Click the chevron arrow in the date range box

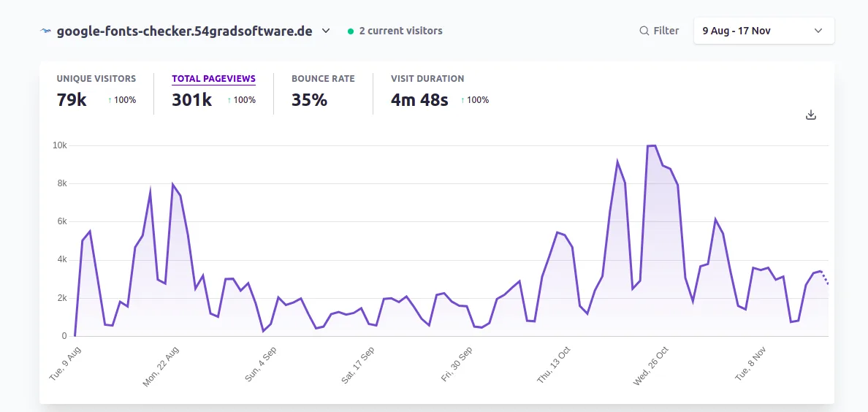(x=818, y=31)
